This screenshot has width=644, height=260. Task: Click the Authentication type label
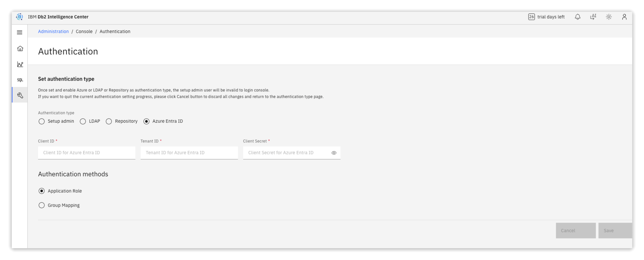point(56,113)
